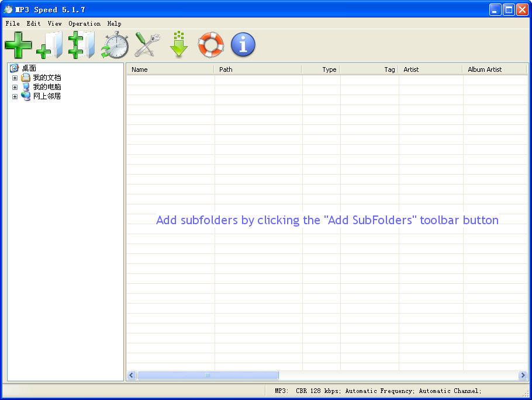
Task: Open the Help menu
Action: (115, 23)
